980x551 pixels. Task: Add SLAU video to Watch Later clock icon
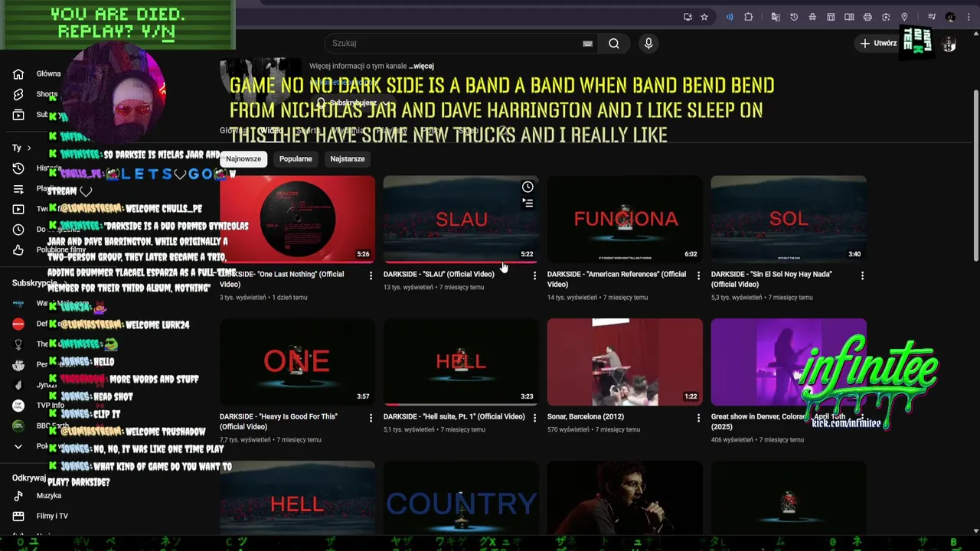coord(528,187)
